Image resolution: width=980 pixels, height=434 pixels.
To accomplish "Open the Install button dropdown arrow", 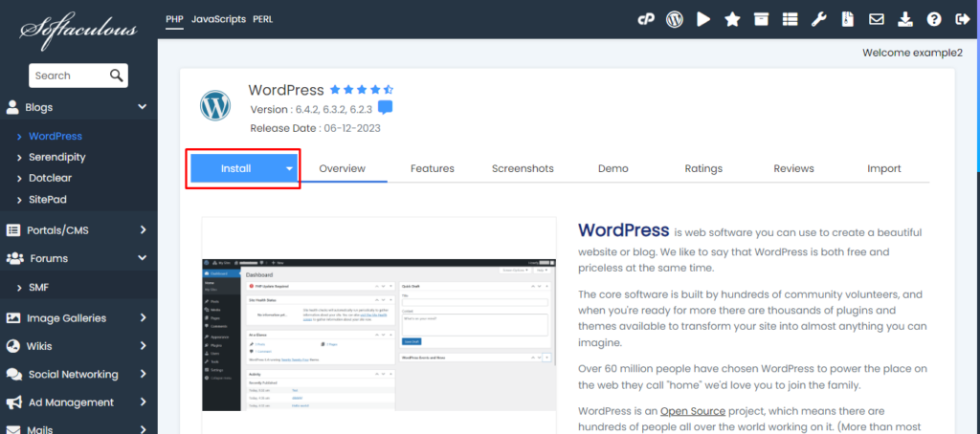I will 289,168.
